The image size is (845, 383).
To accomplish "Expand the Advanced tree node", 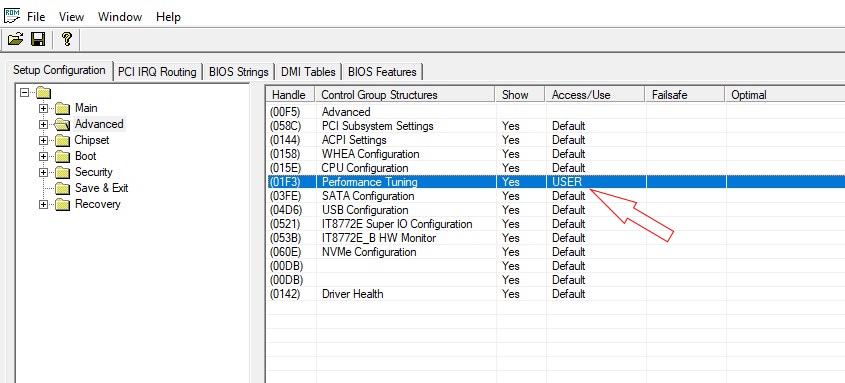I will coord(44,124).
